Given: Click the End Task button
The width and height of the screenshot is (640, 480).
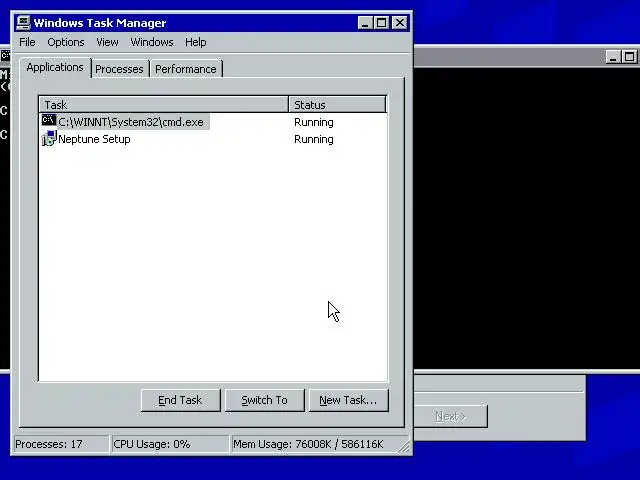Looking at the screenshot, I should click(180, 400).
